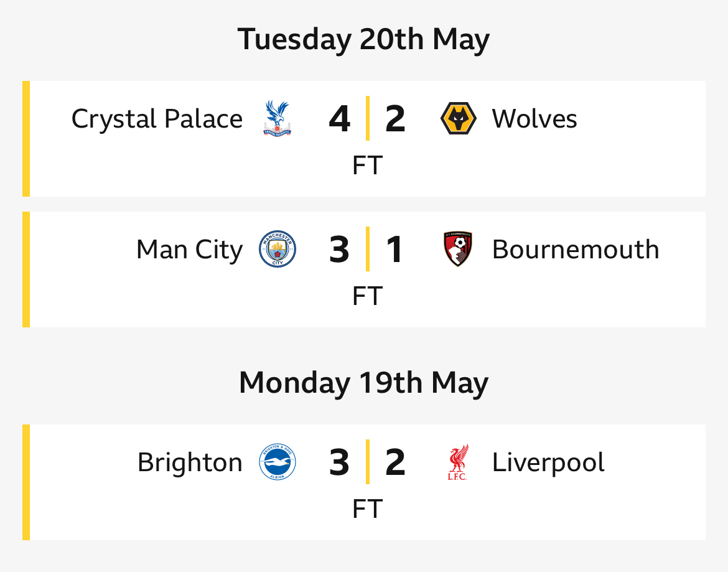Open the Brighton team name
728x572 pixels.
point(190,462)
